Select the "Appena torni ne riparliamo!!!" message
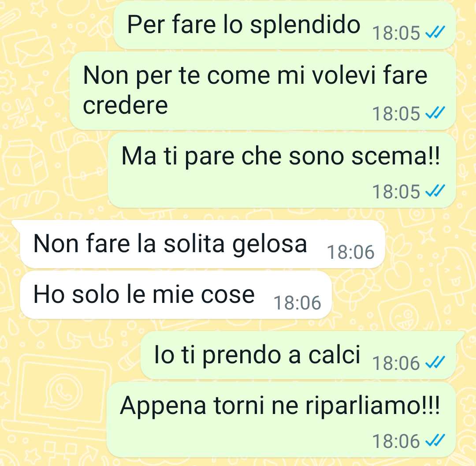Image resolution: width=476 pixels, height=466 pixels. (x=281, y=420)
